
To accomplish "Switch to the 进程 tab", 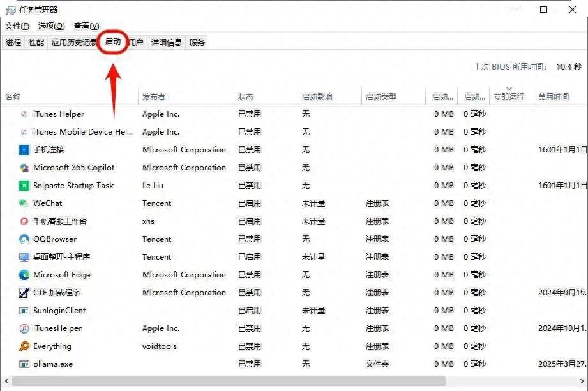I will 13,42.
